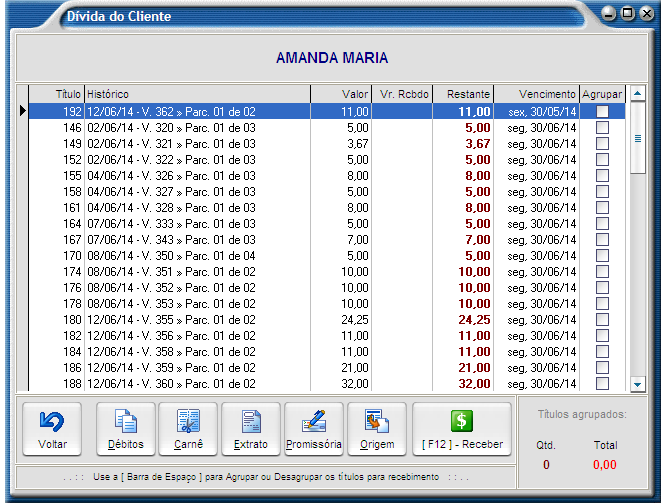Viewport: 667px width, 503px height.
Task: Click título number 170
Action: coord(72,256)
